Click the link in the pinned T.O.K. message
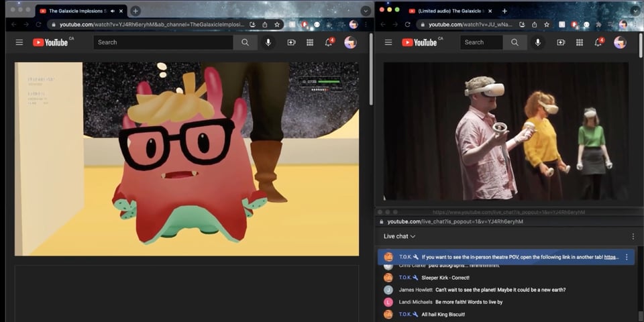644x322 pixels. tap(612, 257)
